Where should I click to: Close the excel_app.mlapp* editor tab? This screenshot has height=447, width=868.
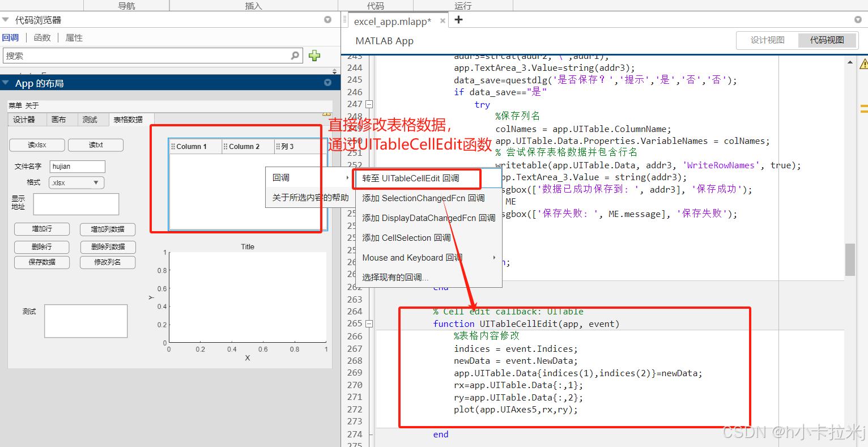442,21
